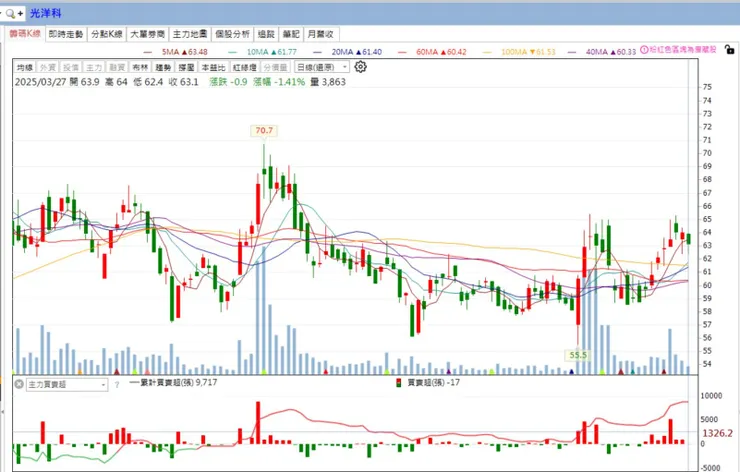Open the 筆記 tab
Viewport: 740px width, 472px height.
click(291, 34)
